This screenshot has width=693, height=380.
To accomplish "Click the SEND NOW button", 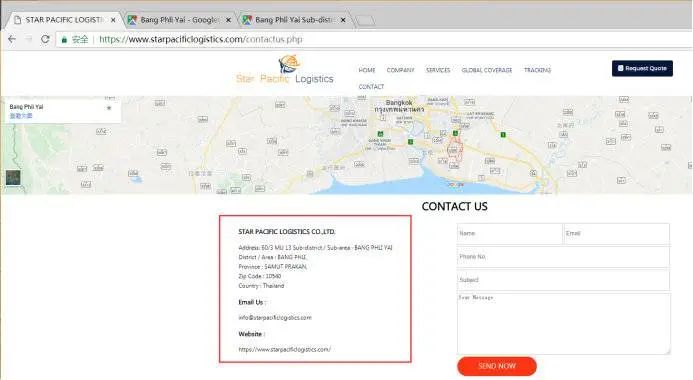I will 497,366.
